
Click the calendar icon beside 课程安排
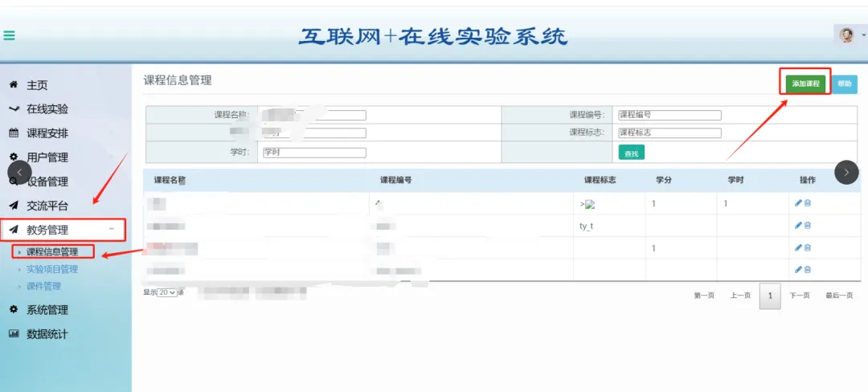coord(14,133)
